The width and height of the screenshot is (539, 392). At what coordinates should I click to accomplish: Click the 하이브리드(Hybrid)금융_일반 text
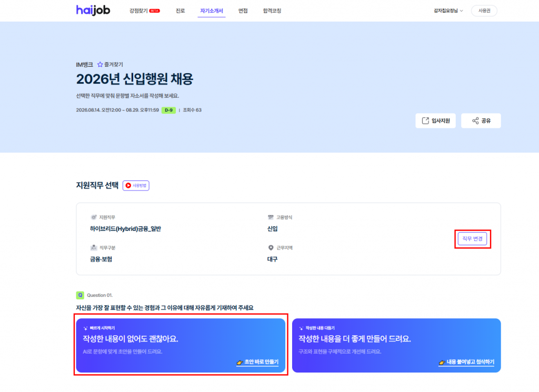click(125, 229)
